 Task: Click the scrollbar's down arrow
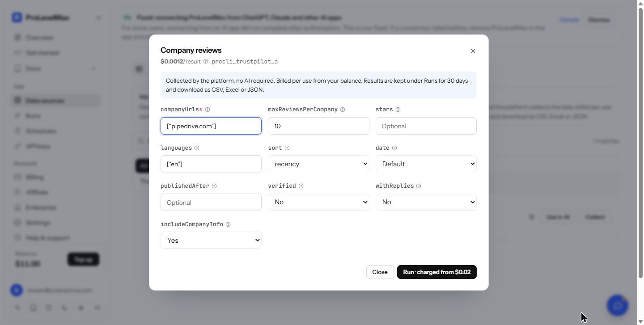640,321
